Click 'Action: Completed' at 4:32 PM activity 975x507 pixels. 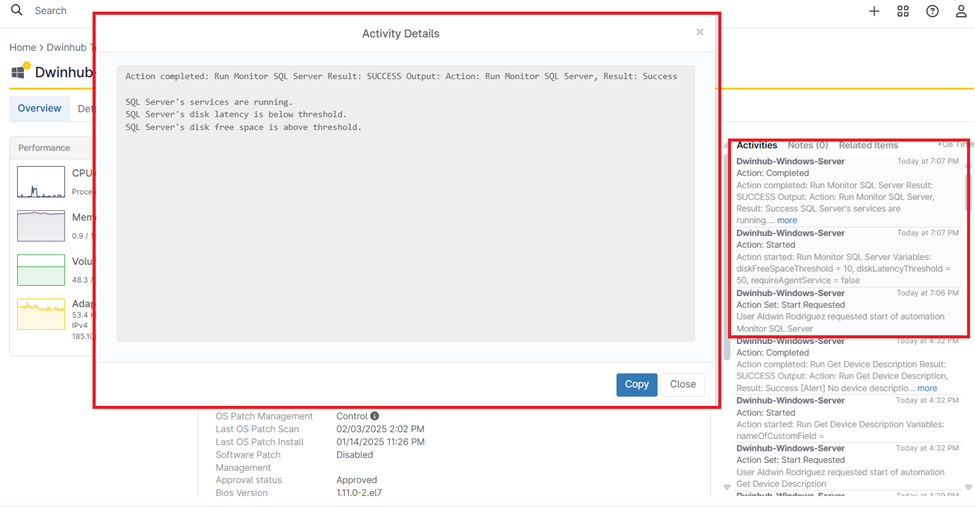[x=772, y=353]
